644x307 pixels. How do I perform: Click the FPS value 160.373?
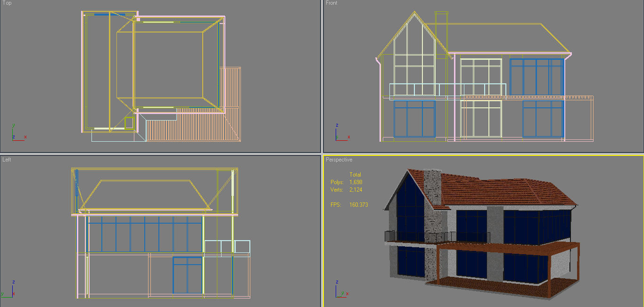[x=359, y=205]
